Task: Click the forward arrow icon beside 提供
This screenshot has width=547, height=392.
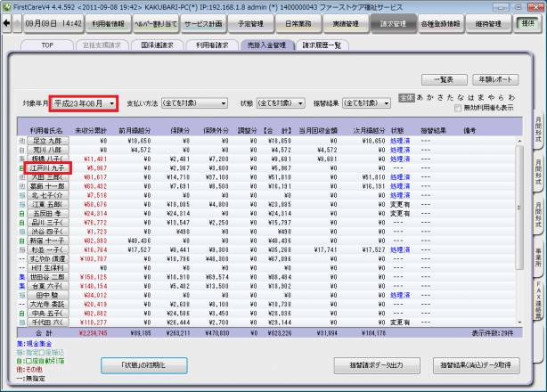Action: tap(537, 24)
